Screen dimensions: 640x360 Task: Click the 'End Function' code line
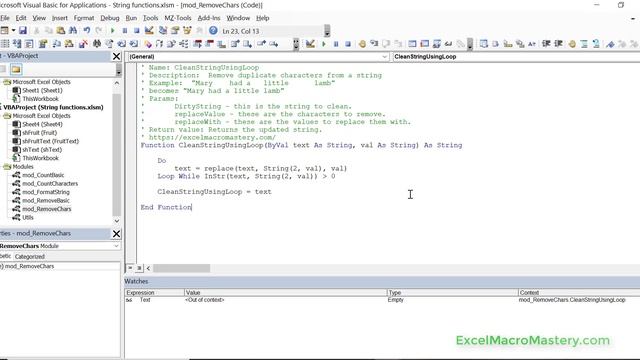[x=166, y=207]
